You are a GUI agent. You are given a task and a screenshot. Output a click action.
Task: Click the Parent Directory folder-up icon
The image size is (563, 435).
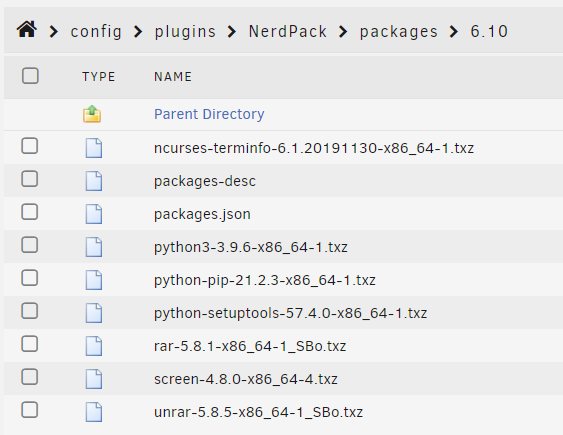[92, 114]
